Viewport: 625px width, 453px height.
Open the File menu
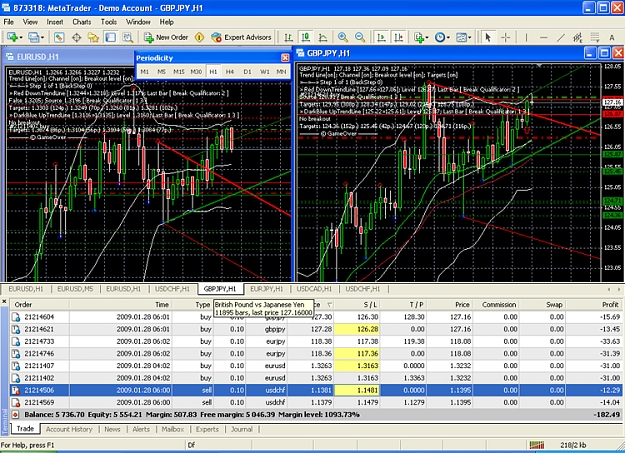point(8,22)
